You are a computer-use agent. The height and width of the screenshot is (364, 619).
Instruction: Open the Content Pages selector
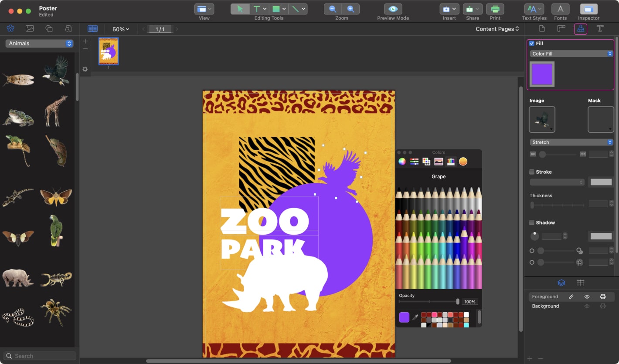pos(497,29)
